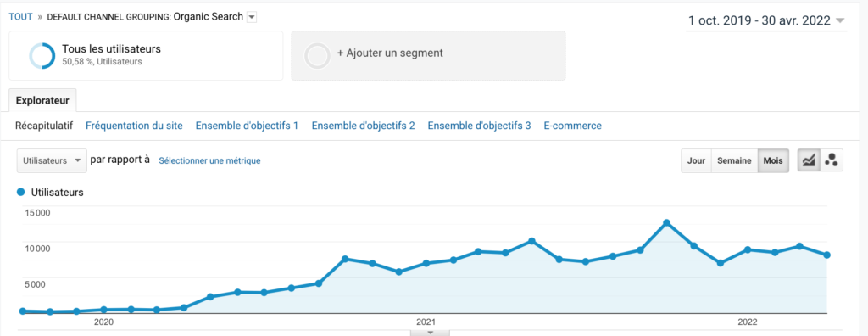Expand the arrow handle below the chart
The width and height of the screenshot is (868, 336).
click(x=430, y=333)
